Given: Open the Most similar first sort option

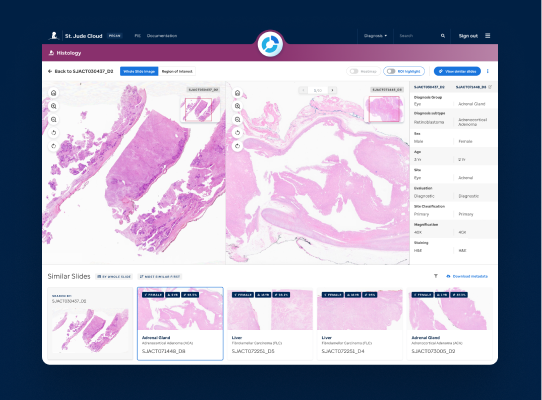Looking at the screenshot, I should [x=160, y=277].
